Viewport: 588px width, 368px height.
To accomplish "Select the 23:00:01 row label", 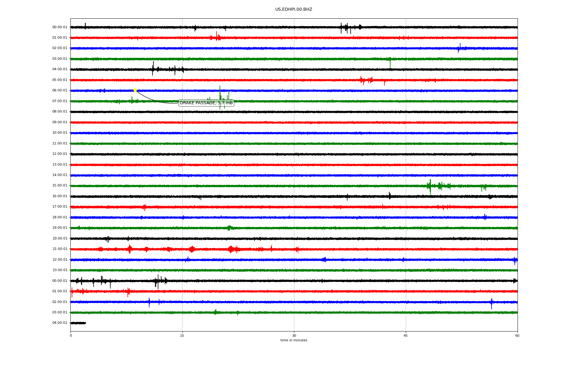I will point(60,270).
